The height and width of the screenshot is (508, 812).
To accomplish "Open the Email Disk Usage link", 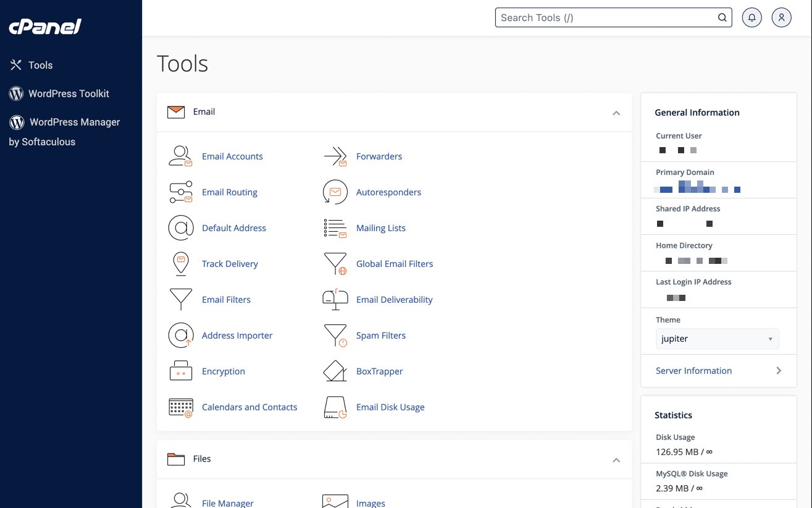I will [x=390, y=407].
